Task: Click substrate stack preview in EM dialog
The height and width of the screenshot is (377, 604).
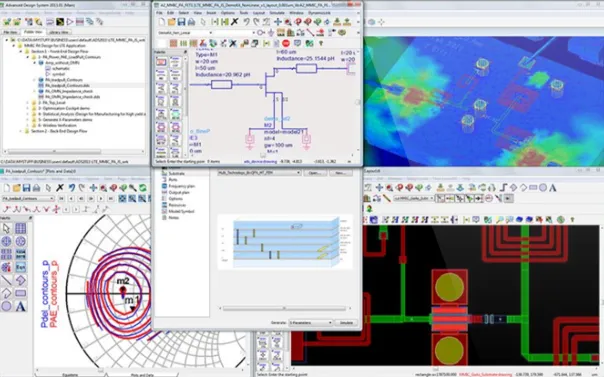Action: [x=285, y=241]
